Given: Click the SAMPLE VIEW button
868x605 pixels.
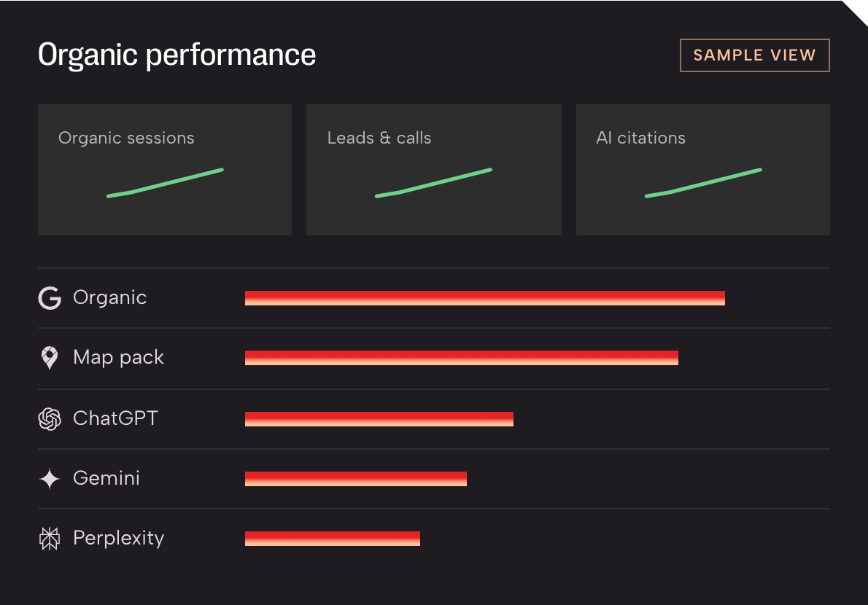Looking at the screenshot, I should pyautogui.click(x=754, y=55).
